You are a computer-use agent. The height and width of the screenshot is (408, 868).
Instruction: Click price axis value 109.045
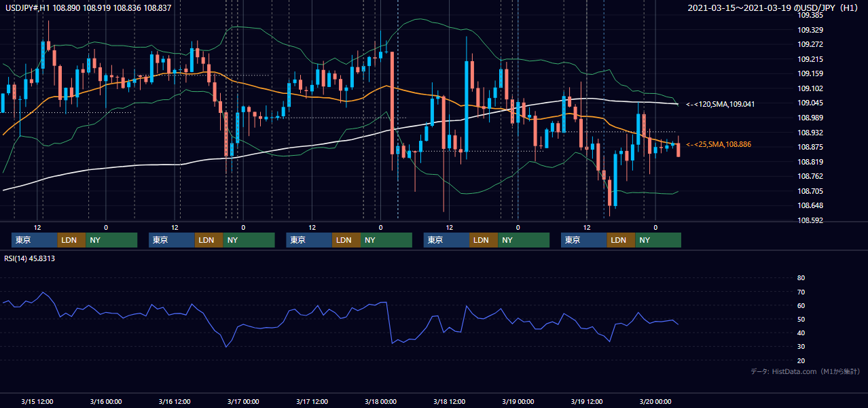click(810, 103)
